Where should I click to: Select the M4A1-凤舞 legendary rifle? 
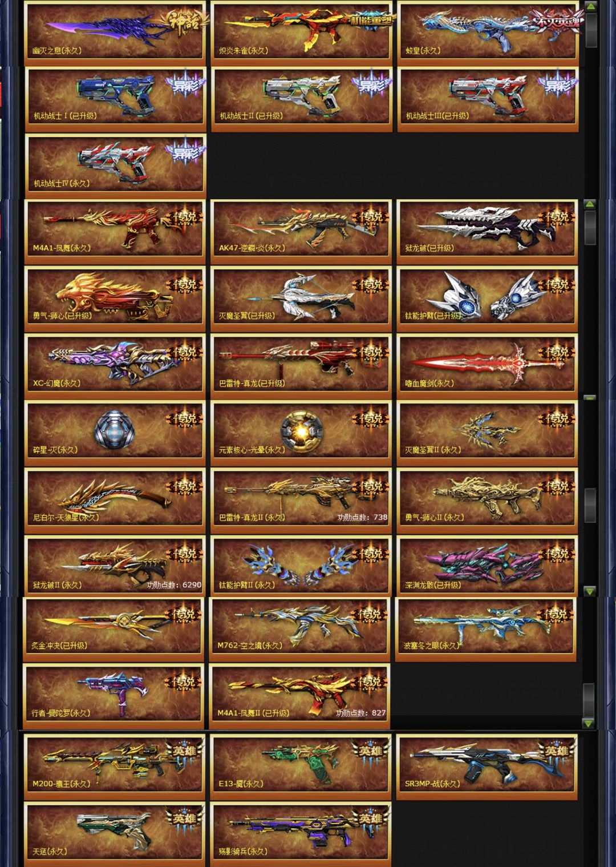pyautogui.click(x=115, y=232)
